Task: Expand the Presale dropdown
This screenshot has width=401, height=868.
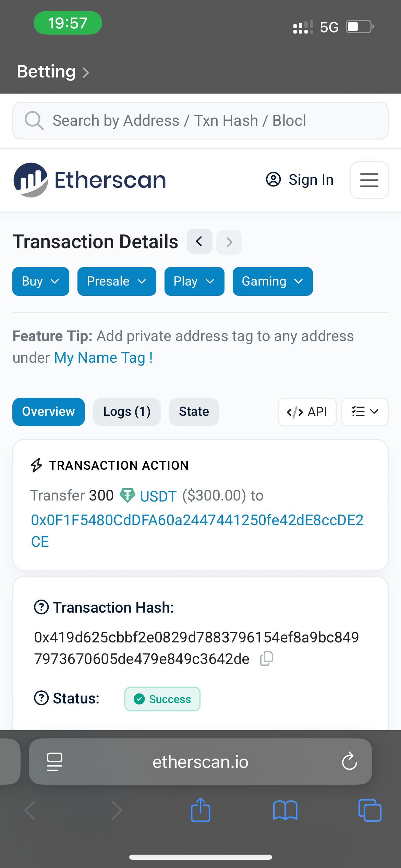Action: point(117,281)
